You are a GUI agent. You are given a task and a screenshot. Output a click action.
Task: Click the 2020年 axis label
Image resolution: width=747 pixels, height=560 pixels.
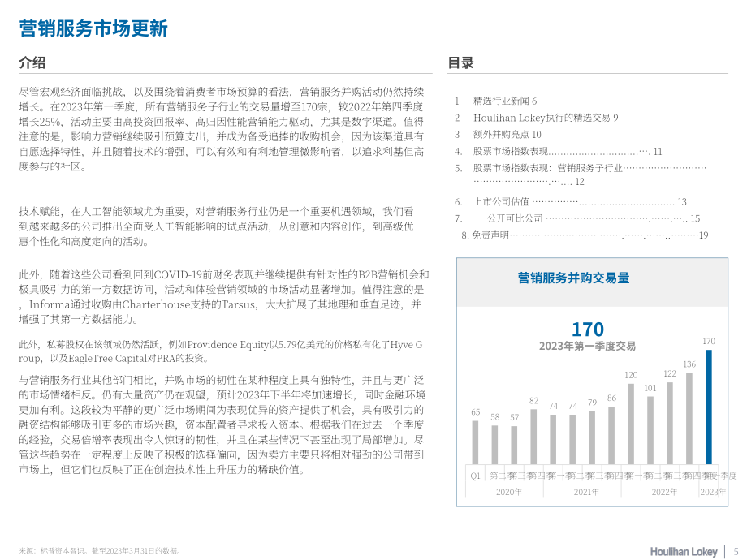[x=509, y=492]
